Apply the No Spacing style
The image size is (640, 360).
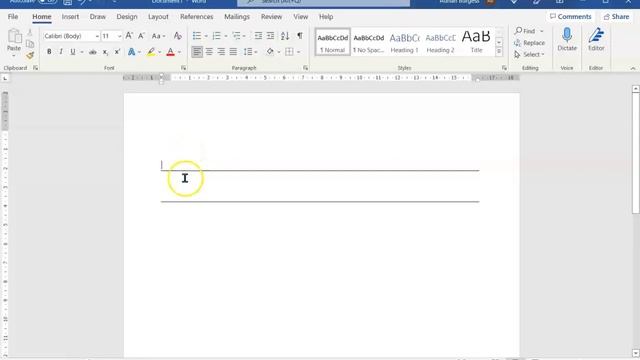[x=369, y=42]
